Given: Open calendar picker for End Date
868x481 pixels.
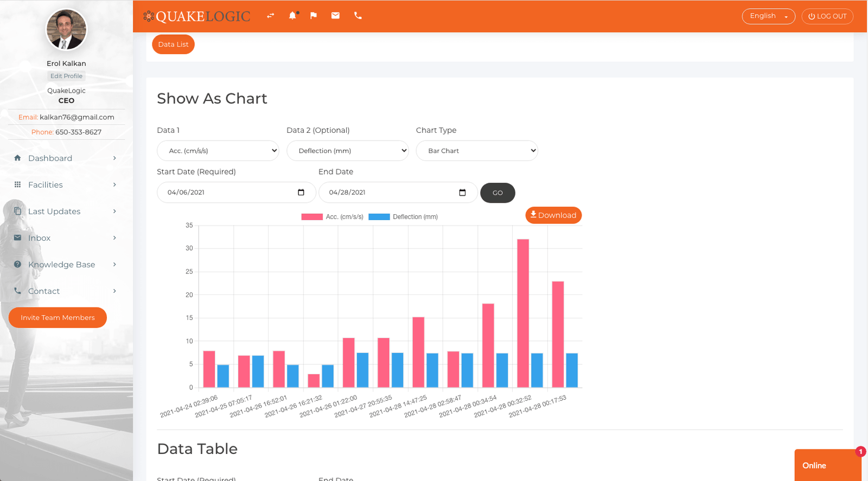Looking at the screenshot, I should point(462,193).
